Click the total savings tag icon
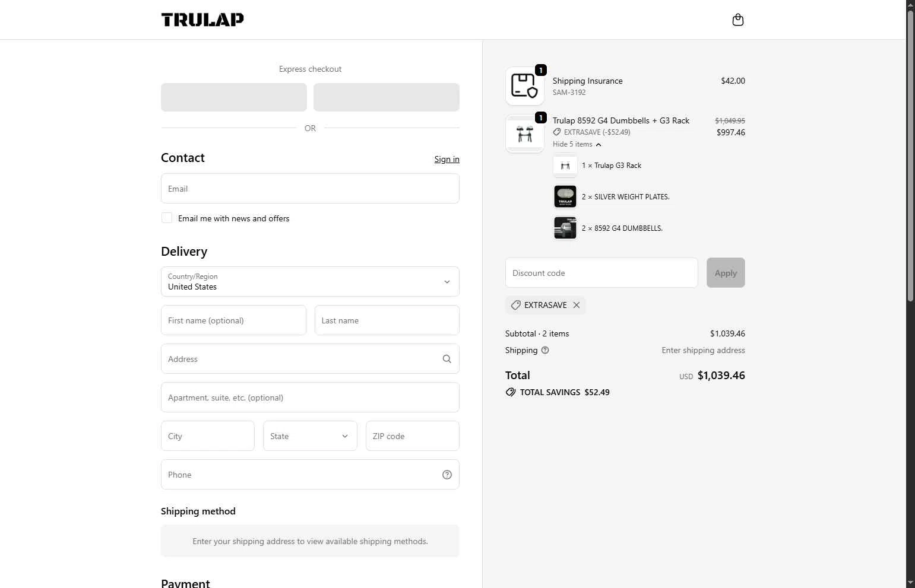The width and height of the screenshot is (915, 588). click(511, 392)
